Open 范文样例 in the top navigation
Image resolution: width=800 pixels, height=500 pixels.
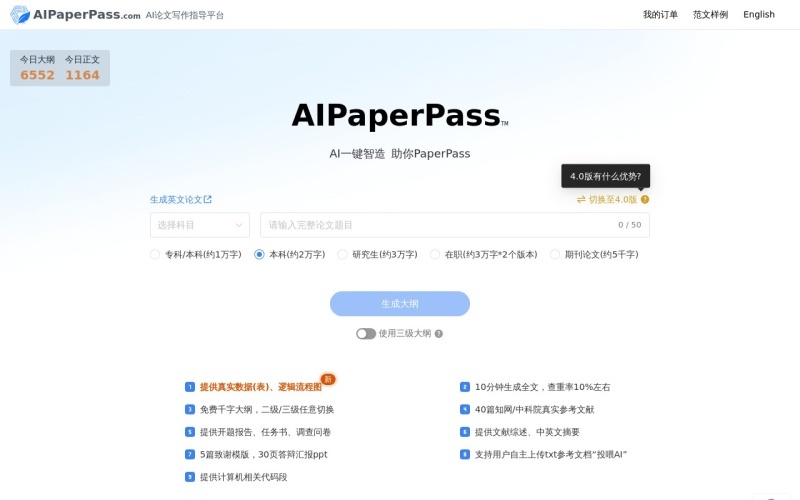pos(710,15)
